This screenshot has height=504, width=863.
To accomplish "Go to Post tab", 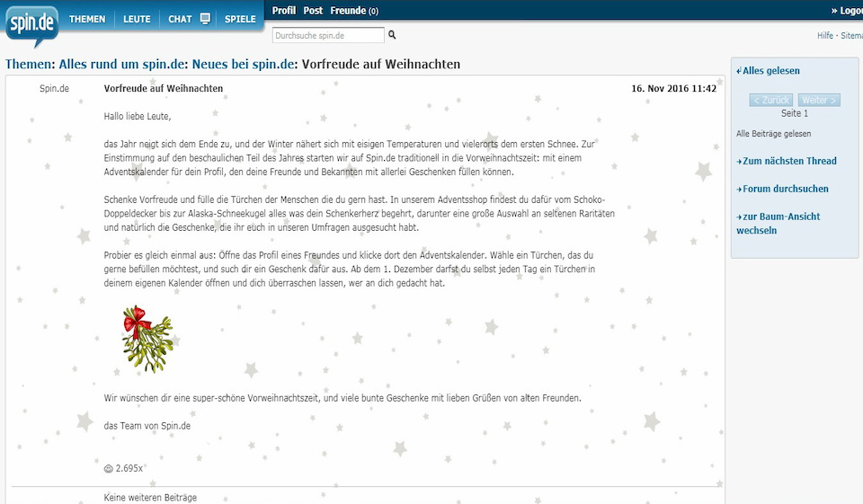I will (313, 11).
